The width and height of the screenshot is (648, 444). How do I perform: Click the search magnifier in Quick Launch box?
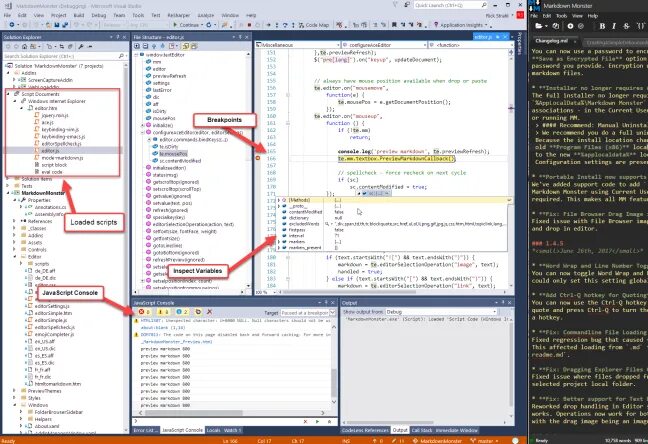point(484,5)
